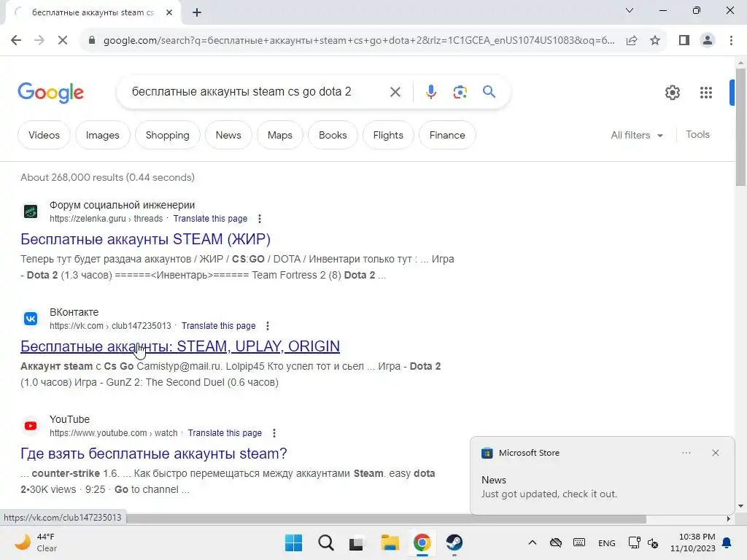Click the Google logo
The image size is (747, 560).
pyautogui.click(x=50, y=93)
